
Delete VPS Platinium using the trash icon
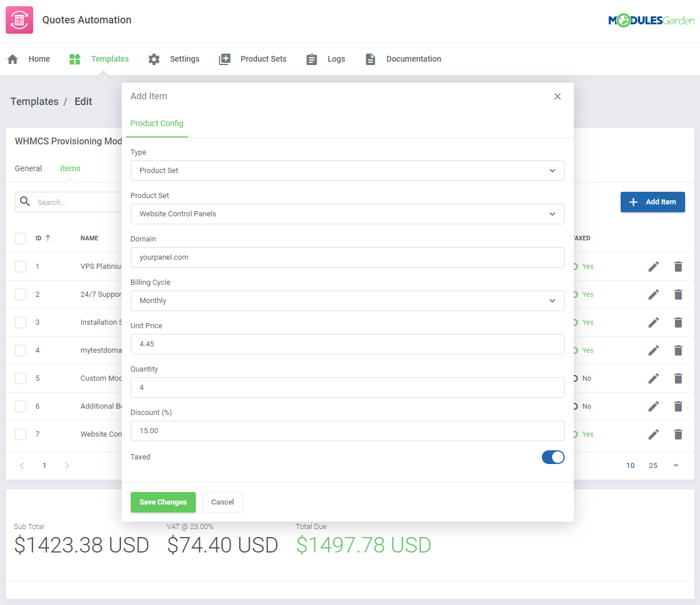pyautogui.click(x=678, y=267)
